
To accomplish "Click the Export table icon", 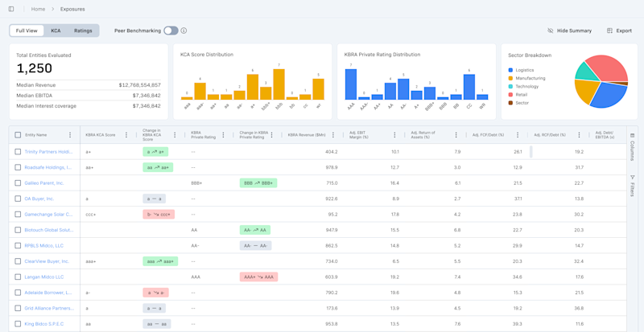I will [609, 31].
